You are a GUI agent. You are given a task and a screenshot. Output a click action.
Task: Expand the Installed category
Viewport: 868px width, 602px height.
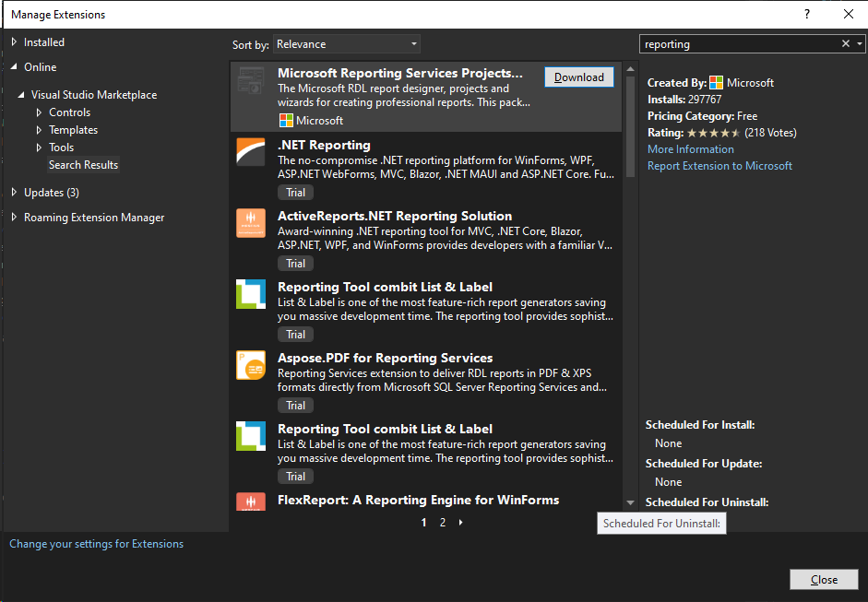click(14, 42)
